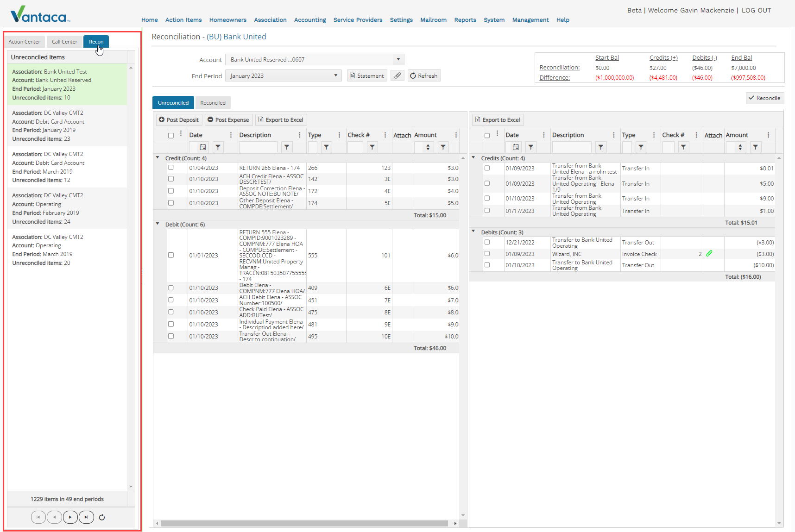Click the filter icon under the Description column
The width and height of the screenshot is (795, 532).
[x=287, y=147]
